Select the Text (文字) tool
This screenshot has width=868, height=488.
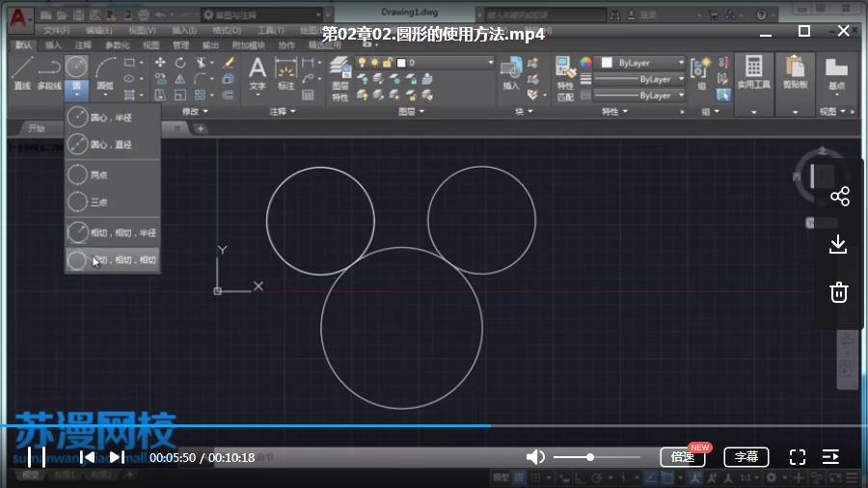click(x=258, y=73)
